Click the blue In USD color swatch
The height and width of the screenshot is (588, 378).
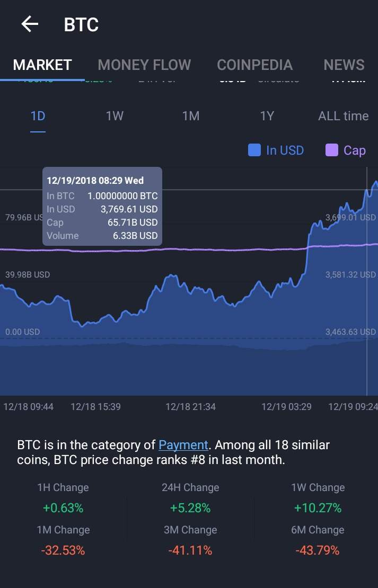(x=254, y=150)
